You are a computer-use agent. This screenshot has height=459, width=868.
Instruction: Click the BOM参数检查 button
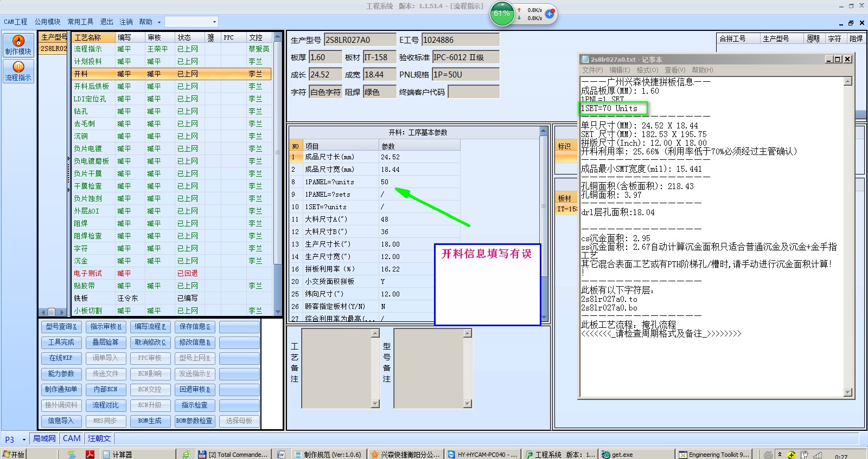(195, 421)
